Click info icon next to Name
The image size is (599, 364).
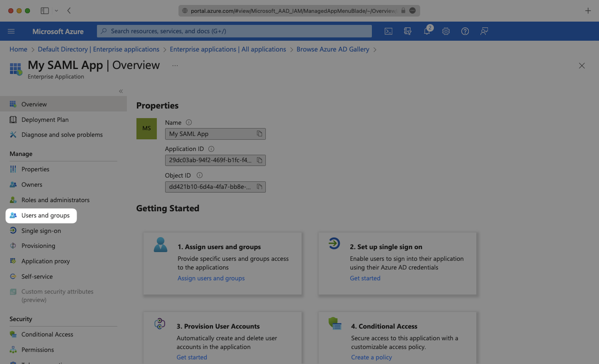point(189,122)
